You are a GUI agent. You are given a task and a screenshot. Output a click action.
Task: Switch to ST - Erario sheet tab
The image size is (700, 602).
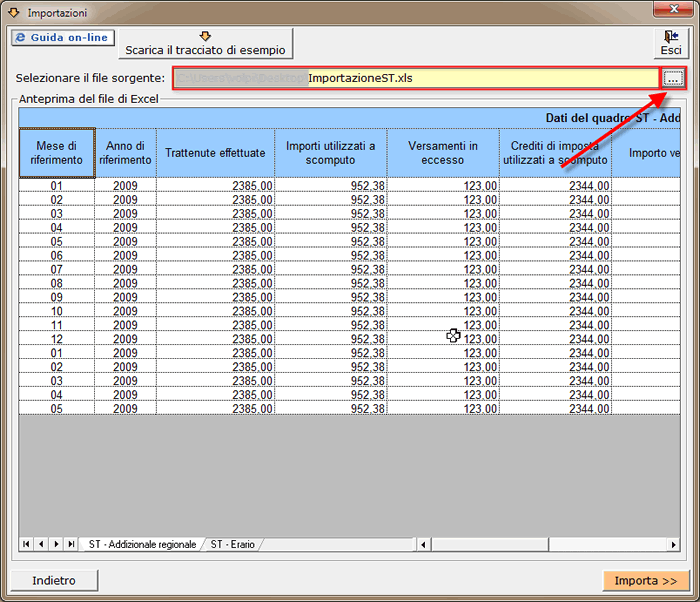coord(233,544)
